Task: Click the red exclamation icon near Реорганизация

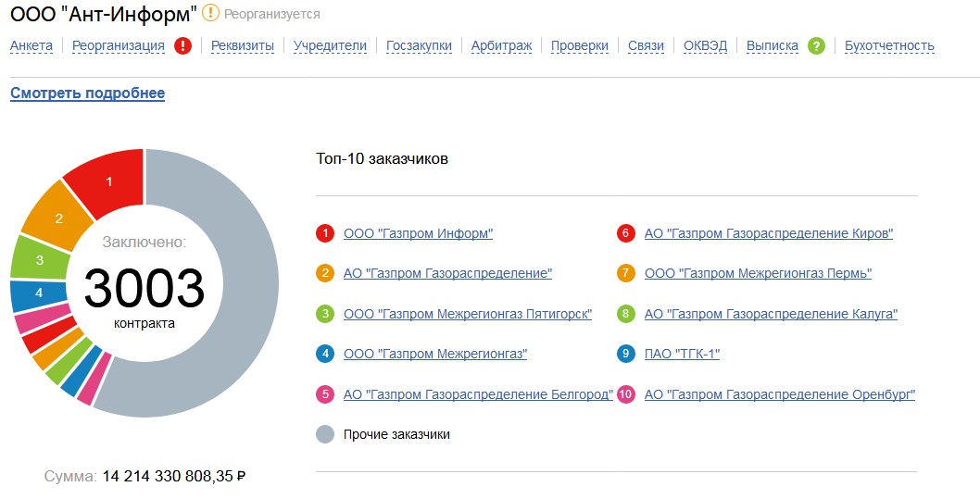Action: point(183,45)
